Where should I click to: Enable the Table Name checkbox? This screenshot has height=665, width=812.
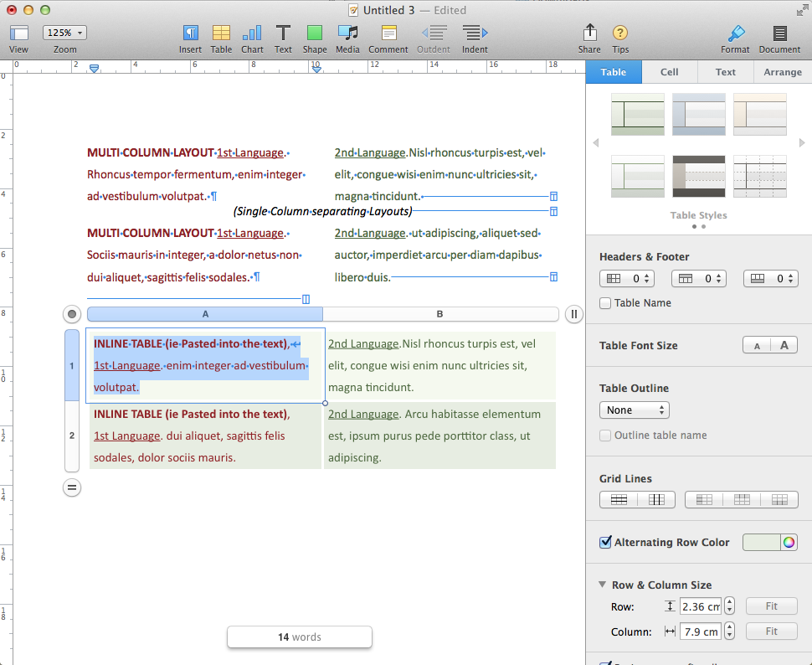605,303
